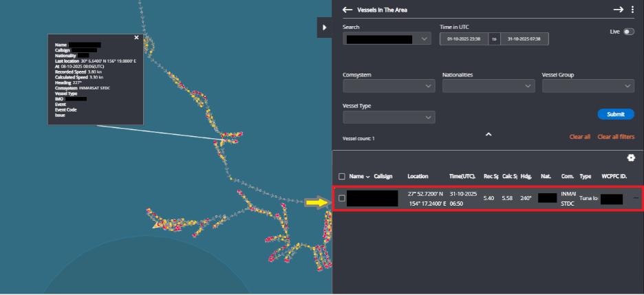Sort by the Name column header
This screenshot has width=644, height=295.
tap(359, 177)
